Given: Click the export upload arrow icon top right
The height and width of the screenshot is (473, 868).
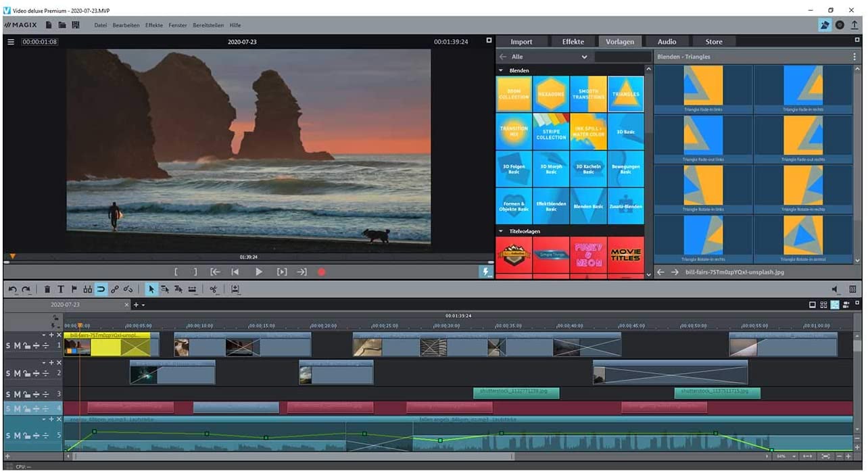Looking at the screenshot, I should point(854,25).
